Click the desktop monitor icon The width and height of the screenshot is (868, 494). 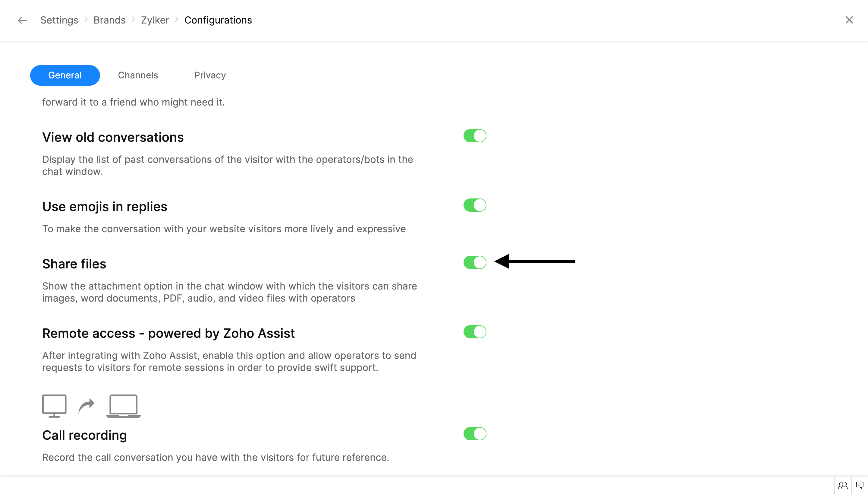[54, 405]
